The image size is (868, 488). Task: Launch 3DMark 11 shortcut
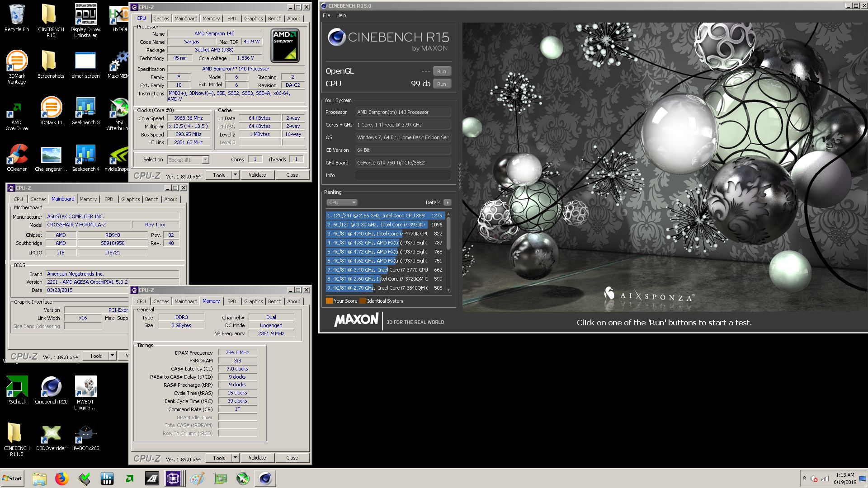click(51, 111)
